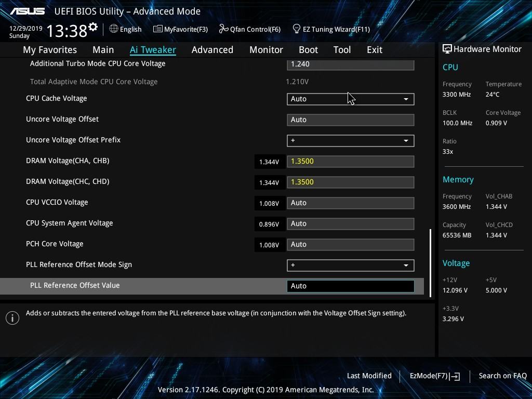
Task: Switch to the Main tab
Action: pos(103,50)
